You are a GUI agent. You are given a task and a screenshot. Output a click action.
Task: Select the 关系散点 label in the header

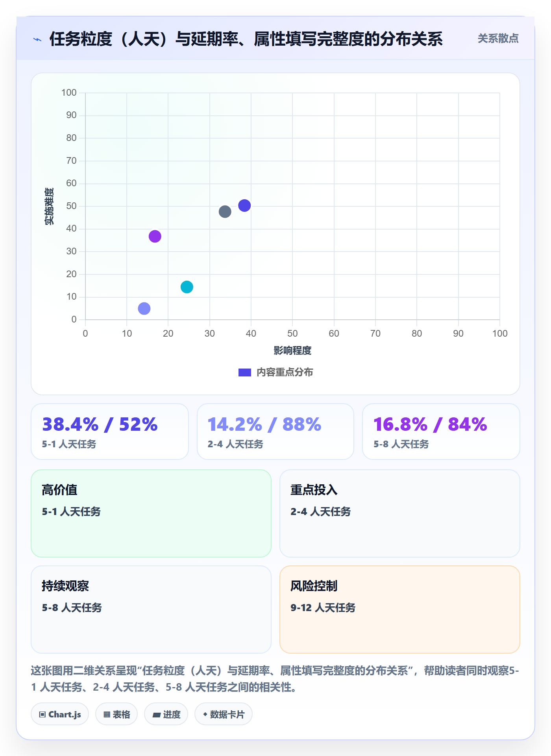(x=498, y=39)
